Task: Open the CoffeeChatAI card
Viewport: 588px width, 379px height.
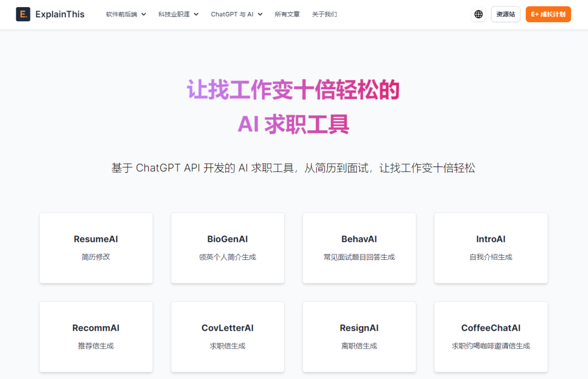Action: tap(491, 337)
